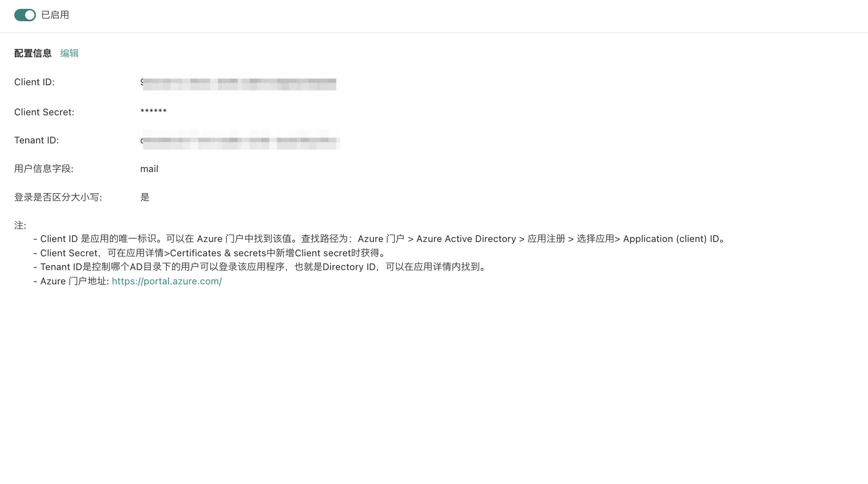Click the Tenant ID field label
This screenshot has width=868, height=484.
(36, 140)
